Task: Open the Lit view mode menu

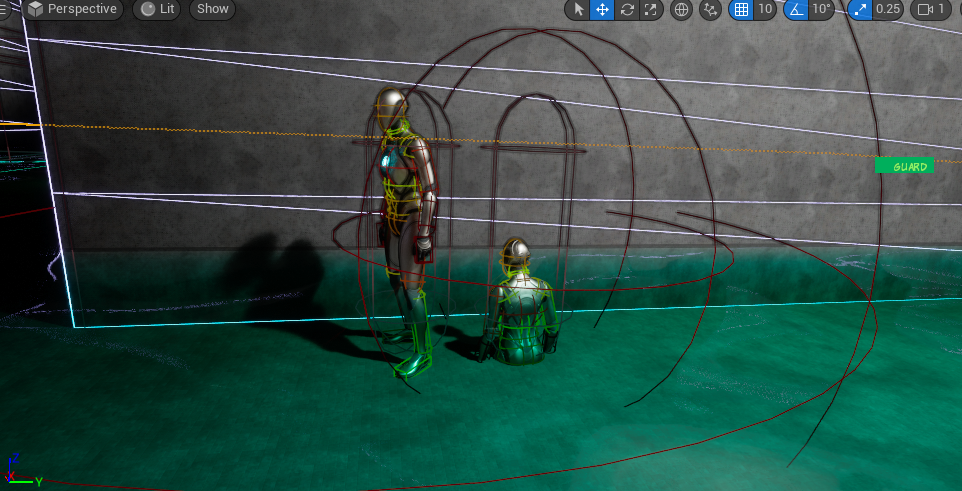Action: (x=158, y=9)
